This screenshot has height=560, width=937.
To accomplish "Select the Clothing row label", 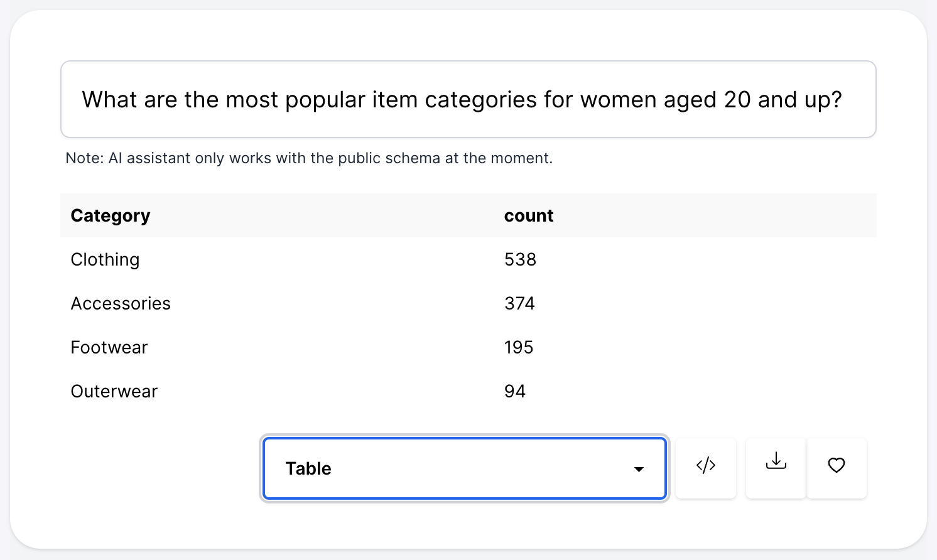I will [x=105, y=260].
